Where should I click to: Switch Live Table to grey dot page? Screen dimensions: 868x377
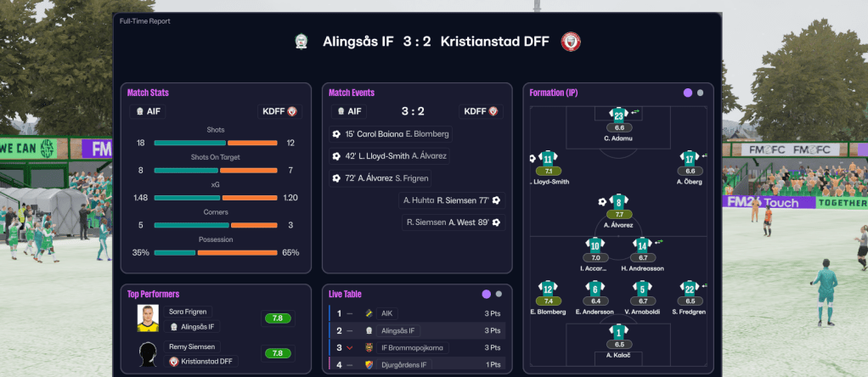pos(499,294)
